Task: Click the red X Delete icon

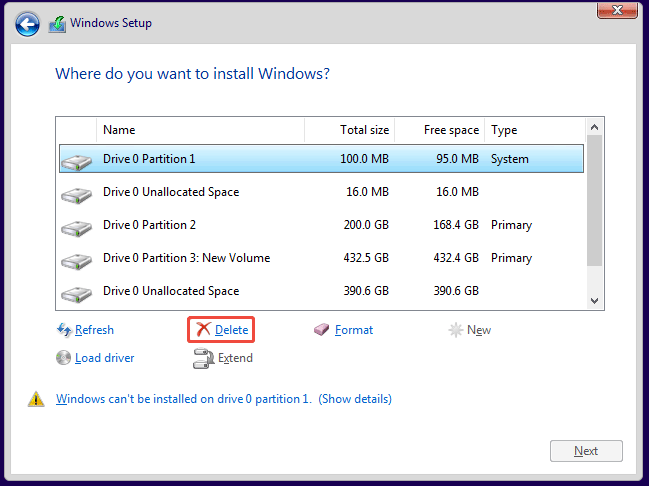Action: (x=203, y=330)
